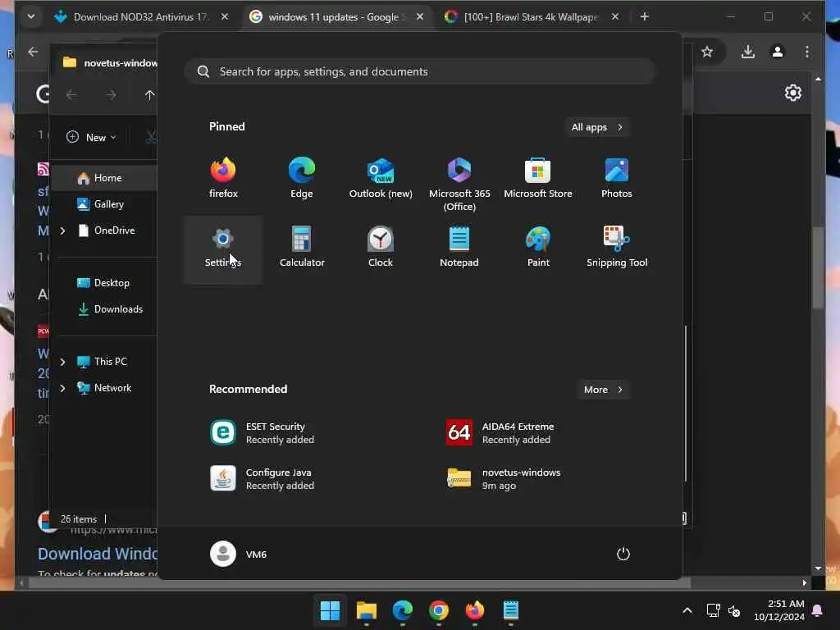Viewport: 840px width, 630px height.
Task: Open the Calculator app
Action: [x=302, y=248]
